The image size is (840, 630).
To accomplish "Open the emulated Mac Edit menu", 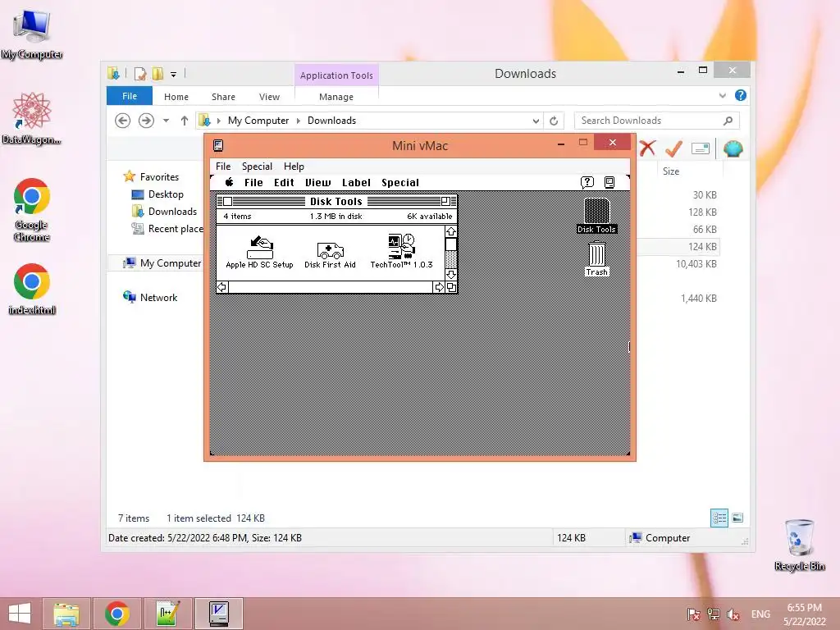I will (x=284, y=183).
